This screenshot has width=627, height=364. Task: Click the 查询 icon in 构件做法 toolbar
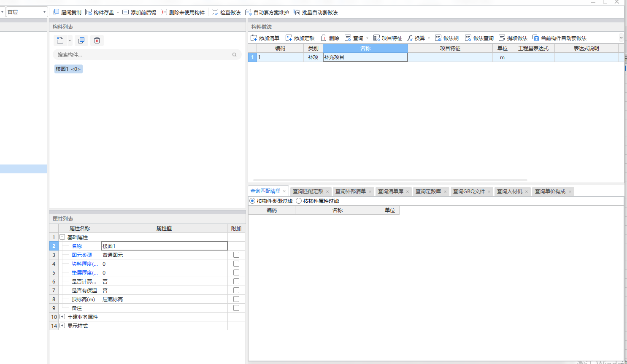(x=348, y=38)
